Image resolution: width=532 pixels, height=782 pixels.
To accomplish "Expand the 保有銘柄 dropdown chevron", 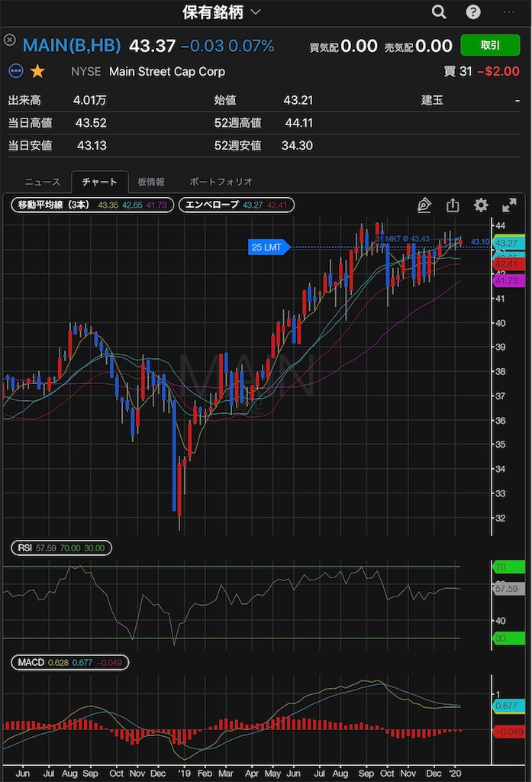I will coord(256,11).
